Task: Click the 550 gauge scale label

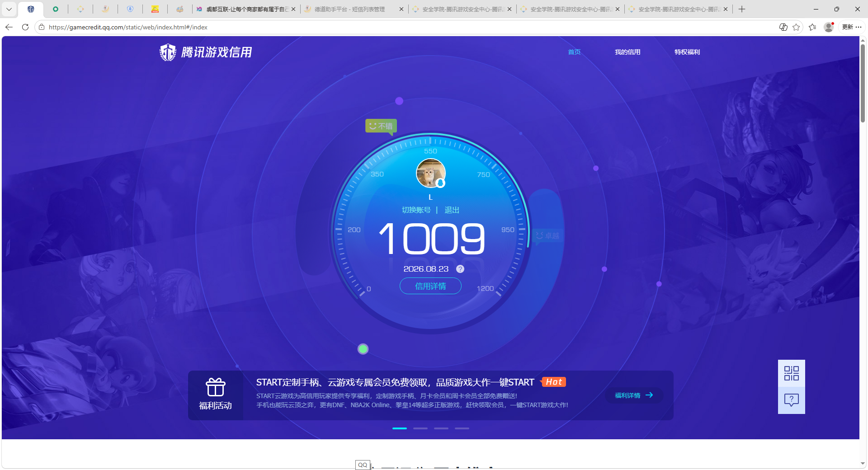Action: (430, 151)
